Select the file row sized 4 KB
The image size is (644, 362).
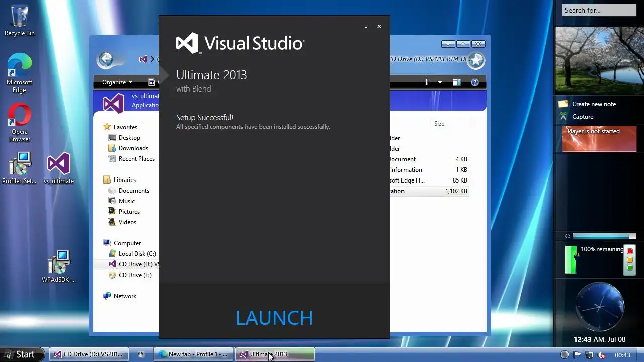429,159
